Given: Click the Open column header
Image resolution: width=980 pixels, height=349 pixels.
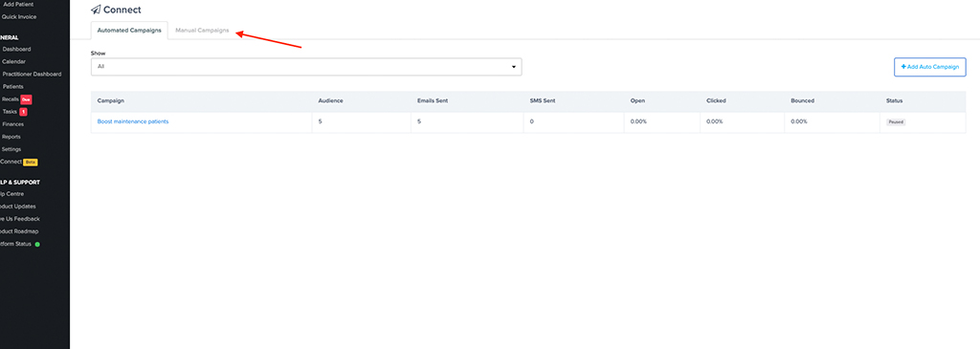Looking at the screenshot, I should coord(637,101).
